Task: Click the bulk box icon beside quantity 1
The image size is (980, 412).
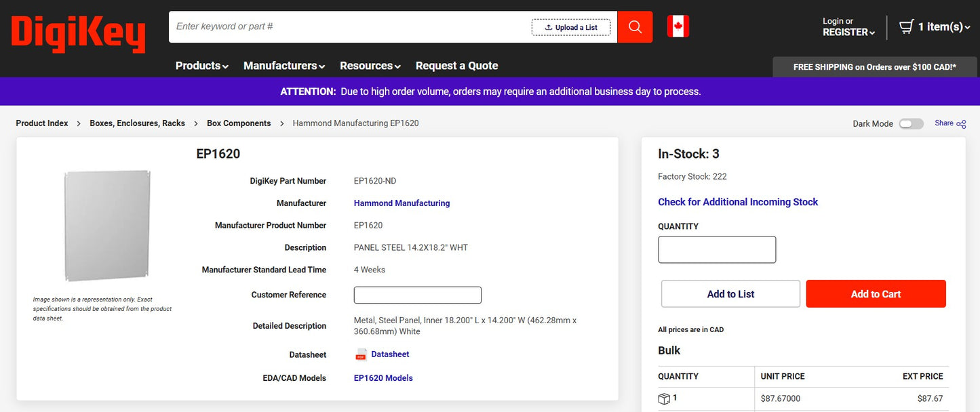Action: pos(664,399)
